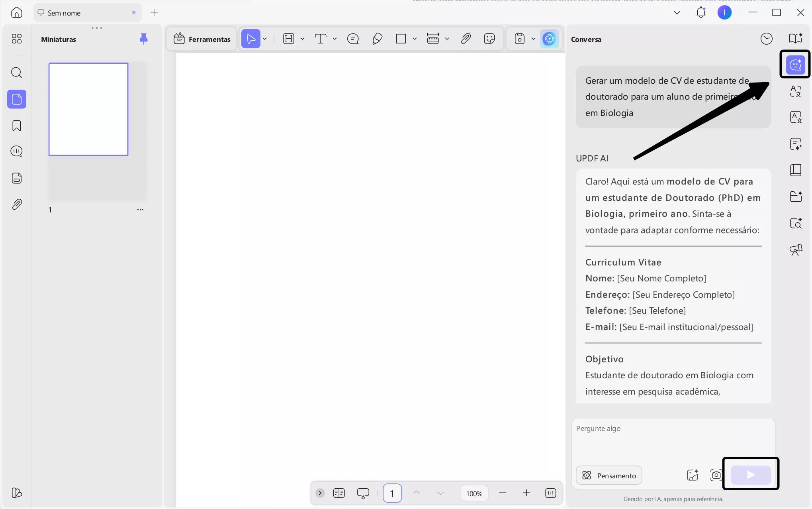Select page 1 thumbnail in Miniaturas
This screenshot has height=509, width=812.
[x=88, y=109]
